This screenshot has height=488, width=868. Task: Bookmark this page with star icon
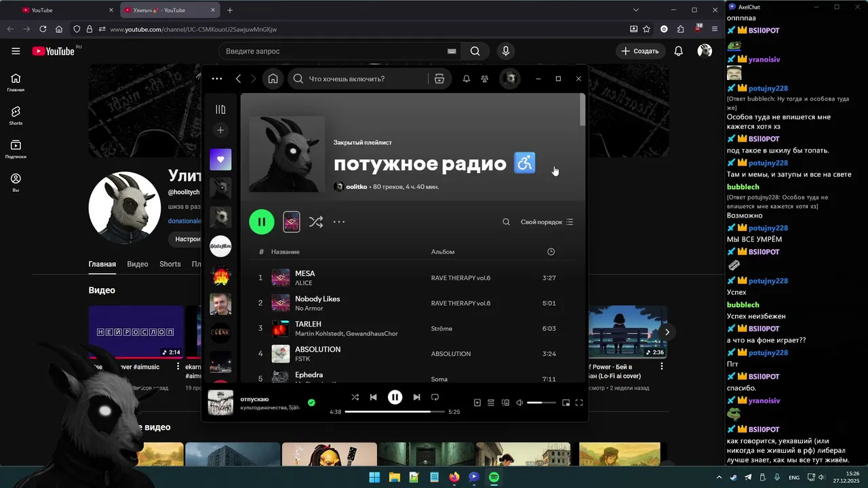pyautogui.click(x=646, y=29)
